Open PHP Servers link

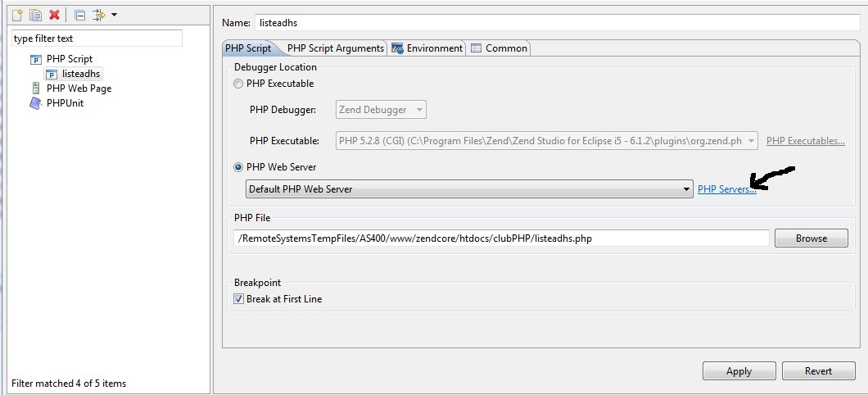coord(727,189)
